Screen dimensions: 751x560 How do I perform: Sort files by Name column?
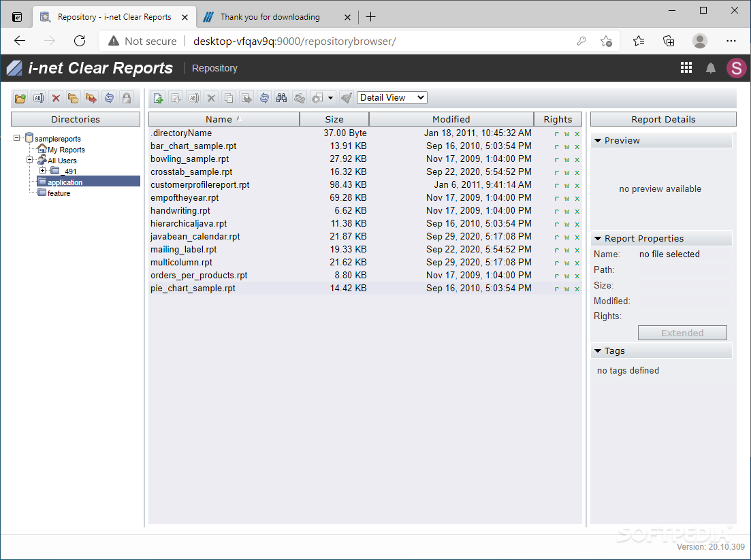click(x=224, y=119)
